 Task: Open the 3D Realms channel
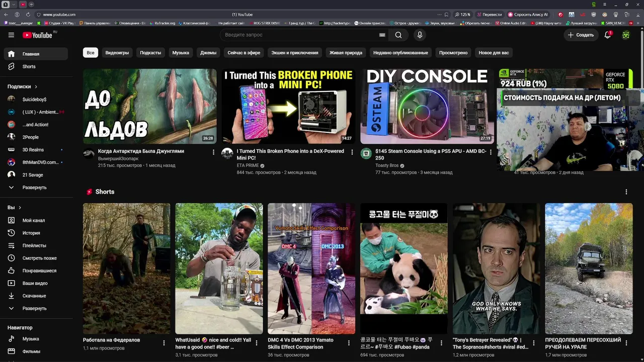[x=36, y=150]
